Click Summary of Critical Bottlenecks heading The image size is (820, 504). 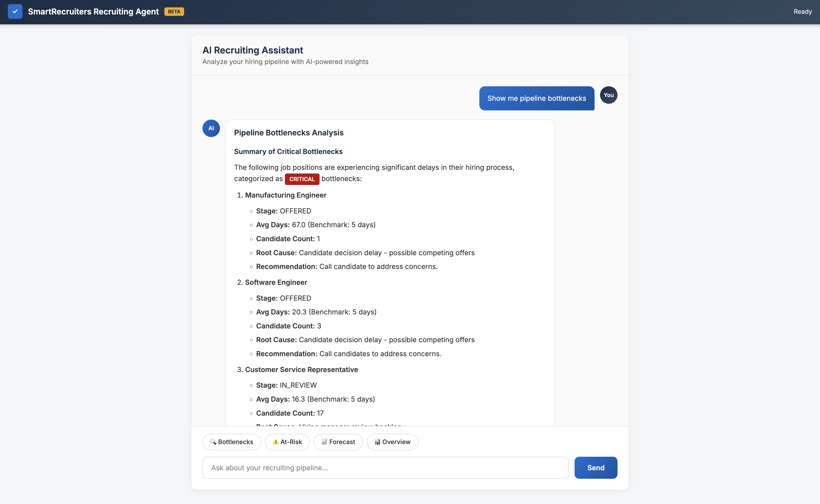[288, 151]
